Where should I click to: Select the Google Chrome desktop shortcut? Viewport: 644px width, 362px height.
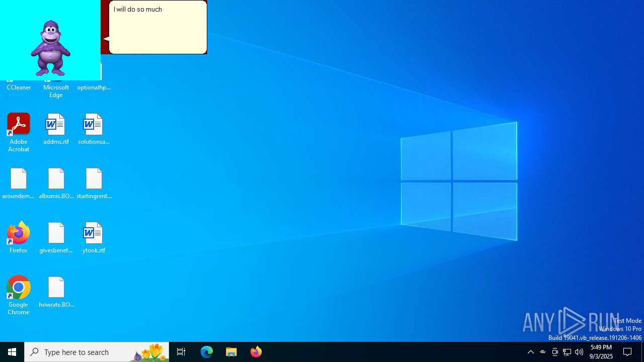19,296
